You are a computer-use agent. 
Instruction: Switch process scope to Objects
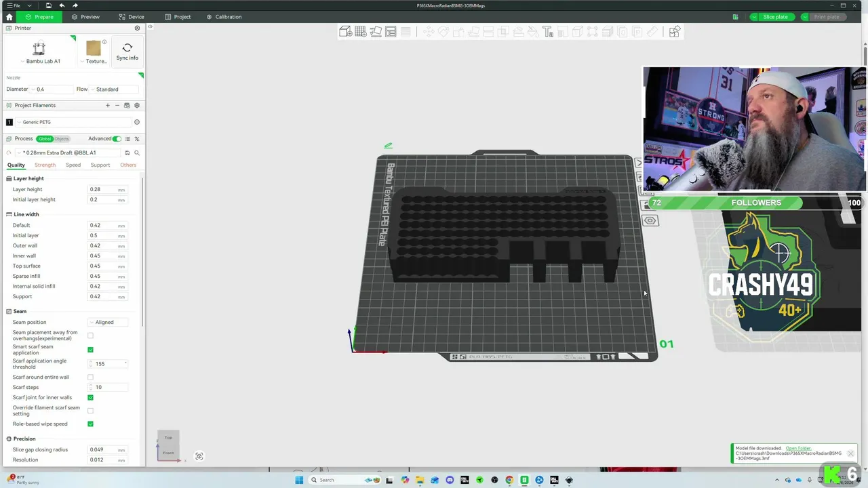pyautogui.click(x=62, y=138)
